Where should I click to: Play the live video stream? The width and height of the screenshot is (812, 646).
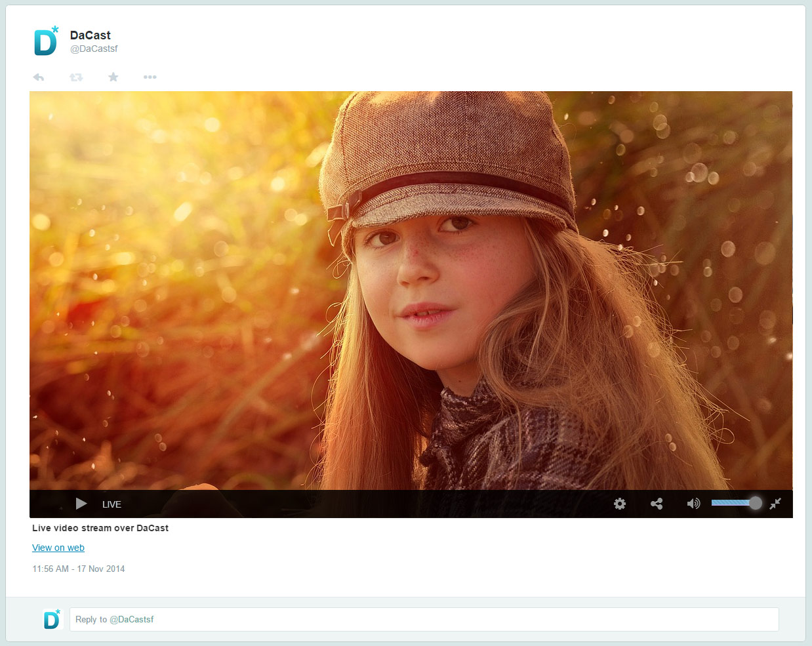coord(81,504)
